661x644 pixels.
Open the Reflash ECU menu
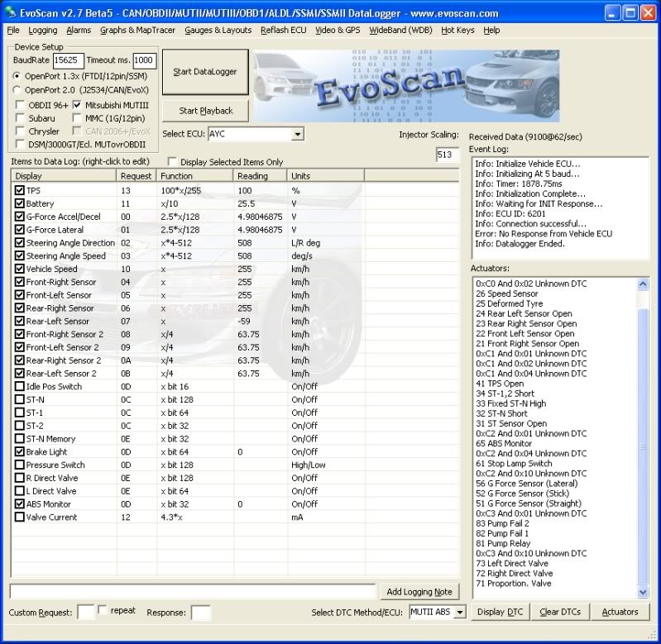tap(283, 30)
